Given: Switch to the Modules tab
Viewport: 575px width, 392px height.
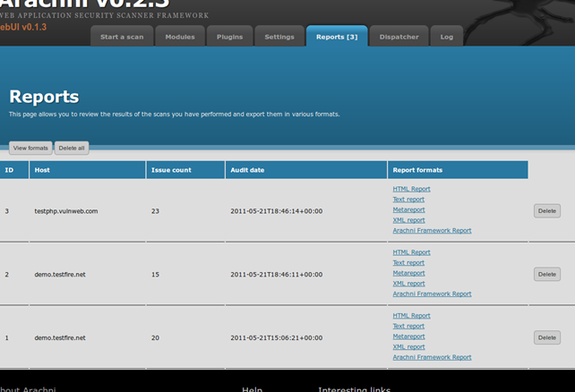Looking at the screenshot, I should point(180,37).
